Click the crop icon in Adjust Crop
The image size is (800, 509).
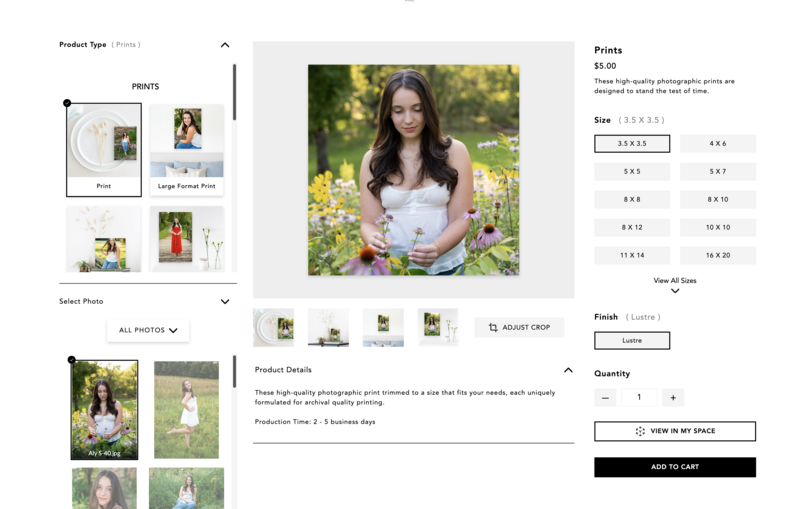coord(493,328)
